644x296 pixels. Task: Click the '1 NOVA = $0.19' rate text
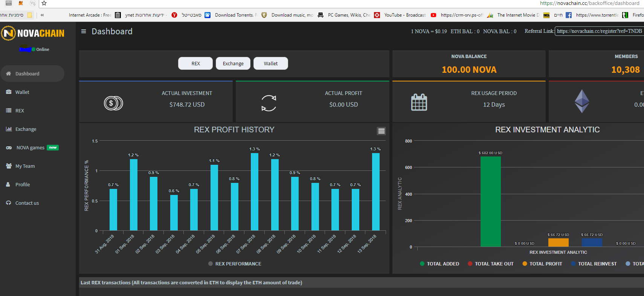pos(429,31)
